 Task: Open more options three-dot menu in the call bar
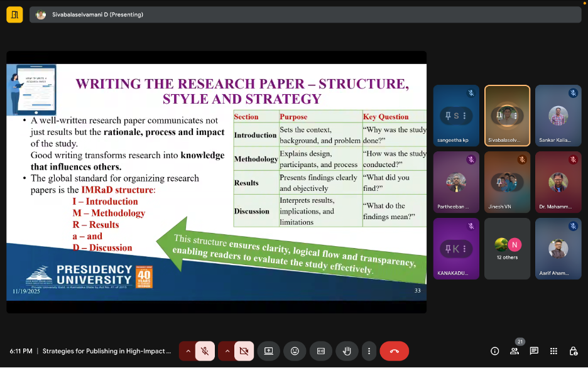[369, 351]
